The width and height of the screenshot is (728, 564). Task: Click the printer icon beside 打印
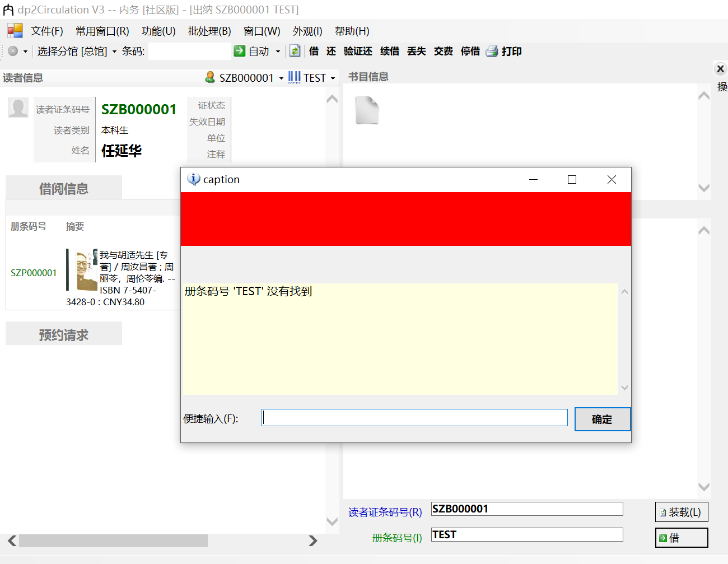492,51
